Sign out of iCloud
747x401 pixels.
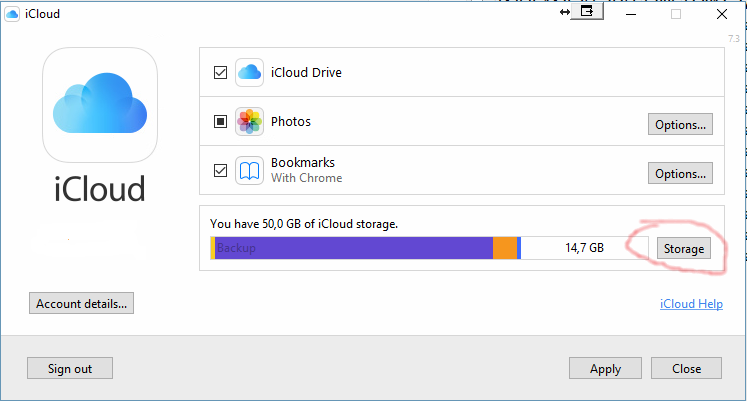tap(70, 368)
